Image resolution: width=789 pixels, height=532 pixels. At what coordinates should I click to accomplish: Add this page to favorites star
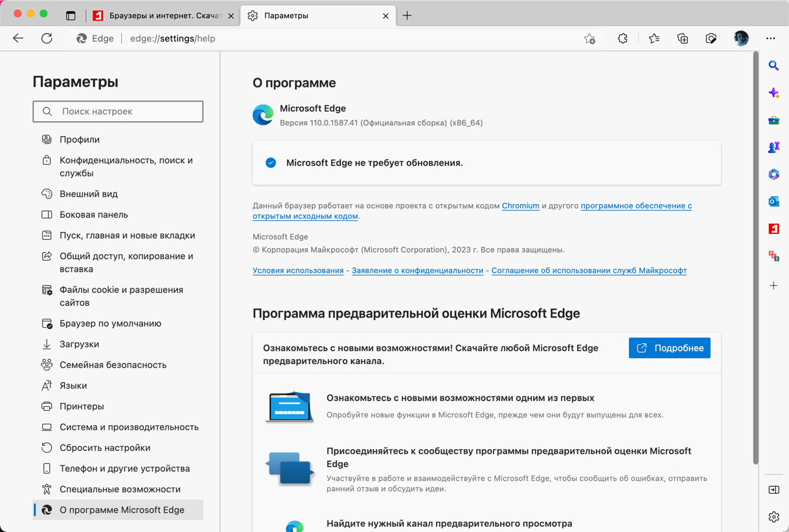pyautogui.click(x=589, y=39)
